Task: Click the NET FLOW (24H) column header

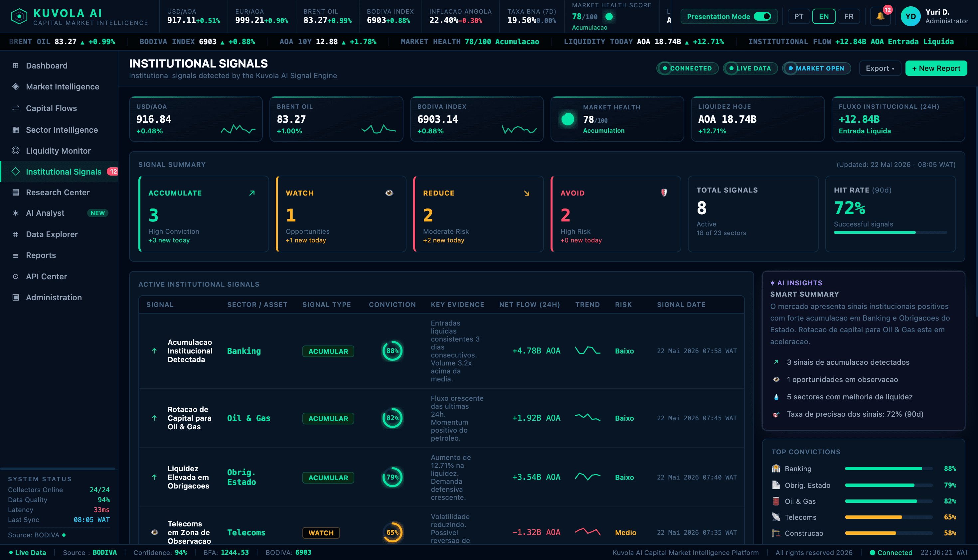Action: pos(529,305)
